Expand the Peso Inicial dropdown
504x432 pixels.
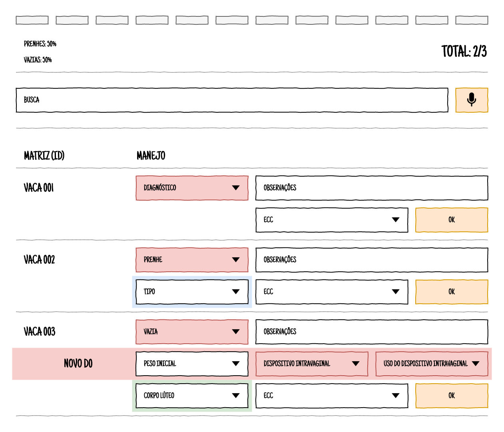192,364
